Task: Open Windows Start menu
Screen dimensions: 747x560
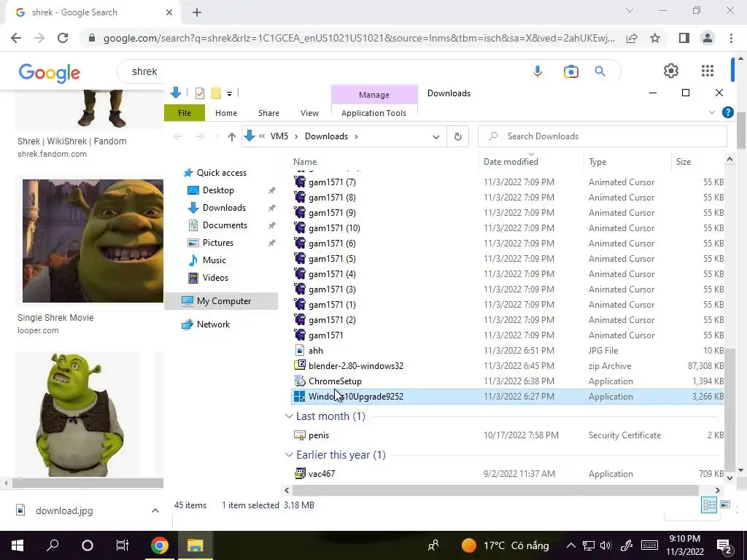Action: (18, 545)
